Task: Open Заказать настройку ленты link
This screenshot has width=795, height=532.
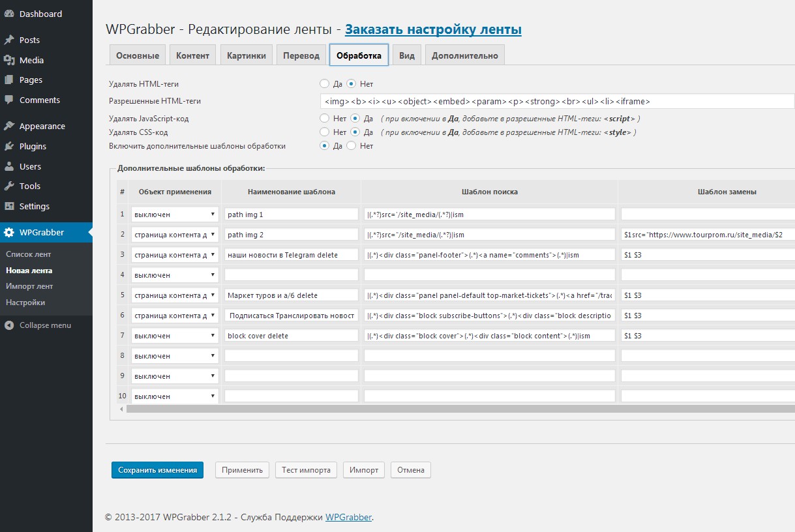Action: pos(433,29)
